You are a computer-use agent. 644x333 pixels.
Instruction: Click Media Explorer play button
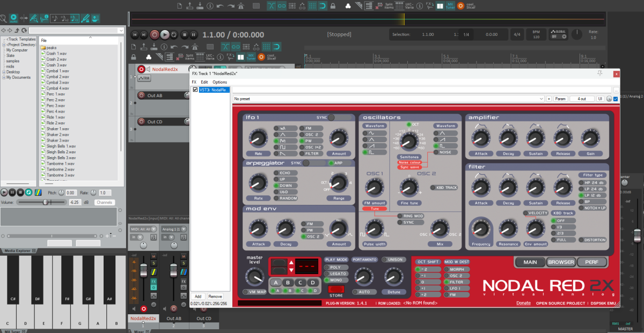[4, 192]
